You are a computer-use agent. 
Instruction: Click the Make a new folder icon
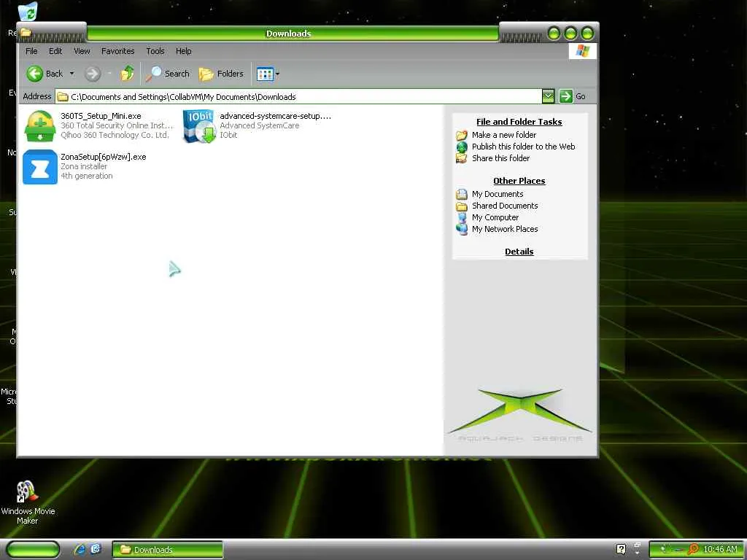tap(462, 135)
